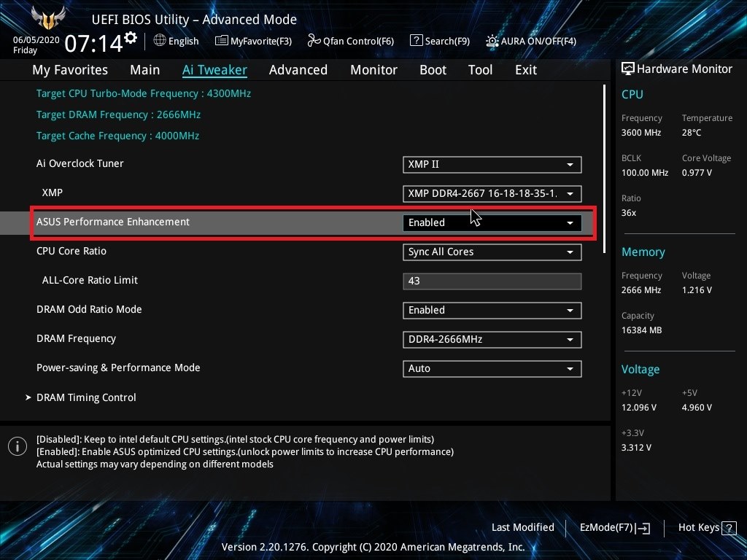Switch to the Main tab
This screenshot has width=747, height=560.
pos(145,69)
